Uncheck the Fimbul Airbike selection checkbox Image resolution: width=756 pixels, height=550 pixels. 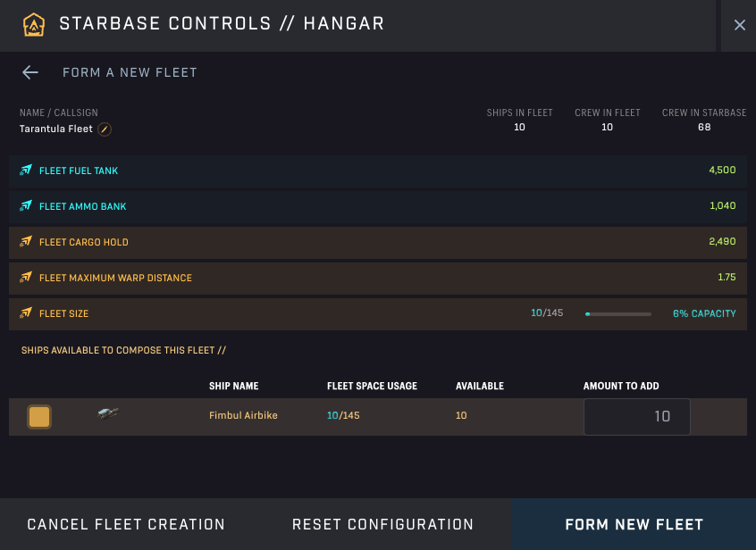39,416
